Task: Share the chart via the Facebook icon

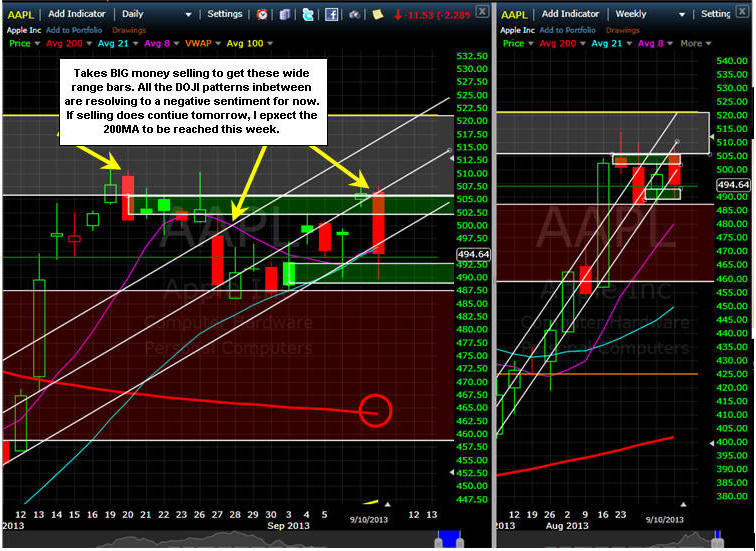Action: click(x=331, y=14)
